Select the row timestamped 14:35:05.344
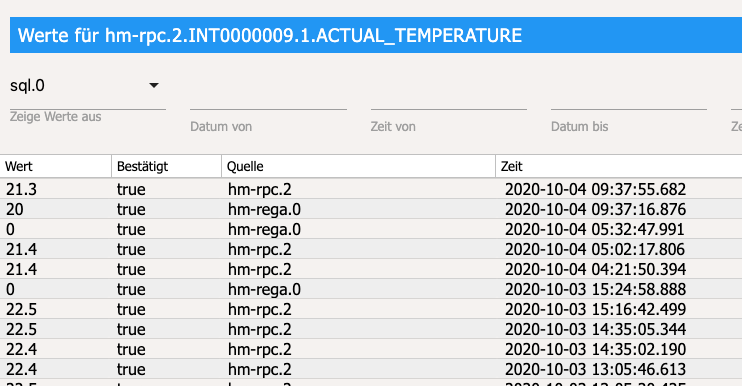This screenshot has width=742, height=386. pos(371,329)
